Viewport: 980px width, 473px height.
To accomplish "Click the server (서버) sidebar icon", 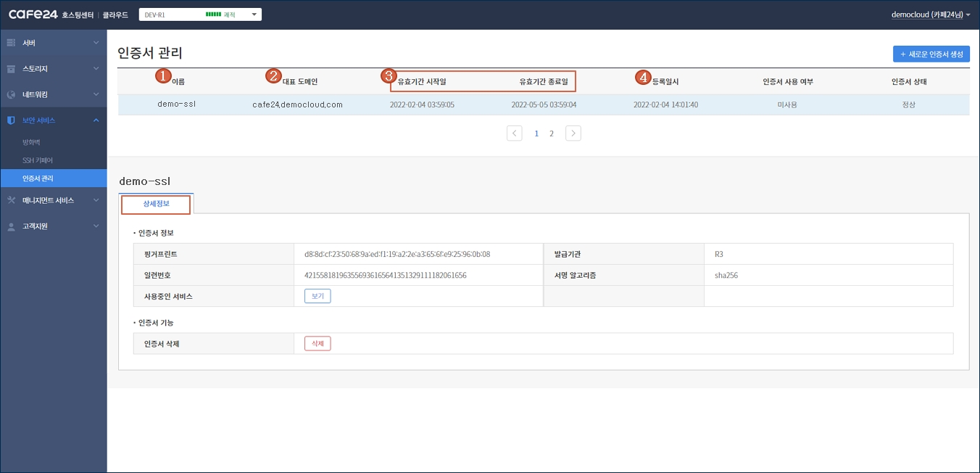I will click(11, 43).
